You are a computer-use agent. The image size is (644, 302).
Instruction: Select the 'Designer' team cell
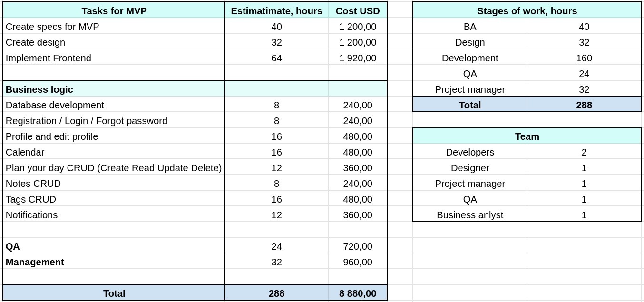point(470,168)
